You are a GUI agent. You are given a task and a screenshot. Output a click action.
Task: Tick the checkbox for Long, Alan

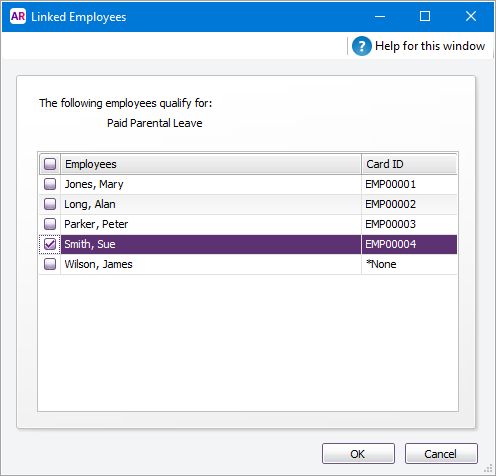click(50, 204)
